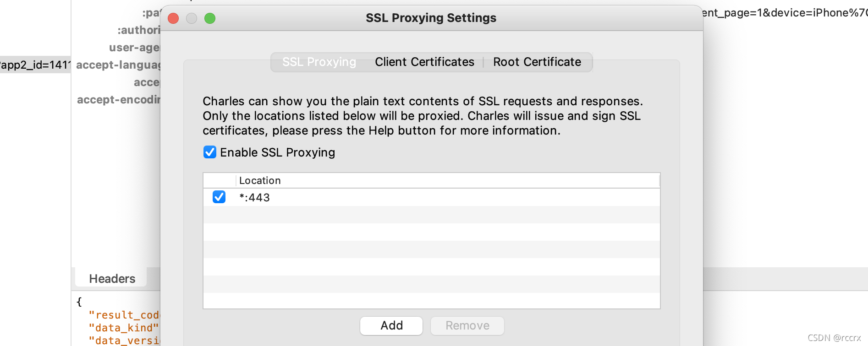The image size is (868, 346).
Task: Select the *:443 location row
Action: click(x=431, y=197)
